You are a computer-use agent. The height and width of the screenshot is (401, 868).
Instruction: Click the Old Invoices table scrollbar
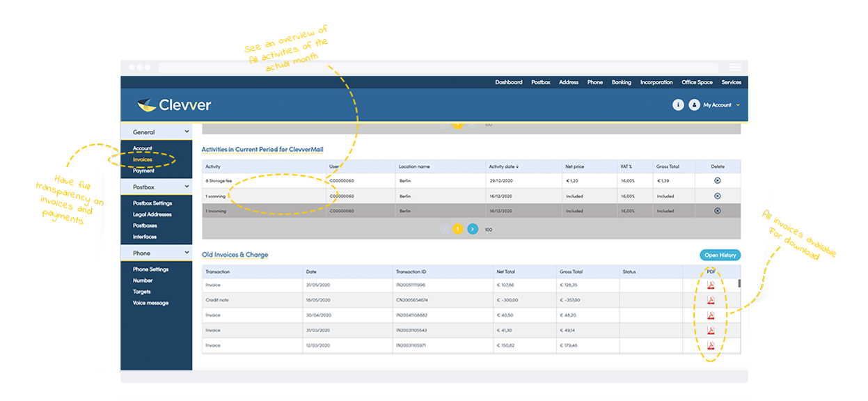tap(739, 283)
